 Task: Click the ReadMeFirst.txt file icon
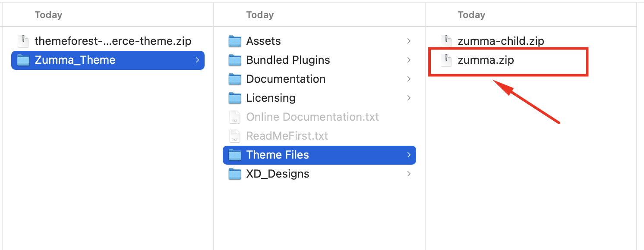tap(234, 136)
